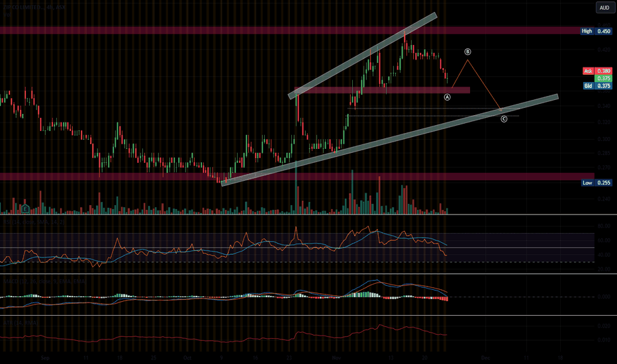Screen dimensions: 617x364
Task: Click the Dec label on the time axis
Action: pos(485,357)
